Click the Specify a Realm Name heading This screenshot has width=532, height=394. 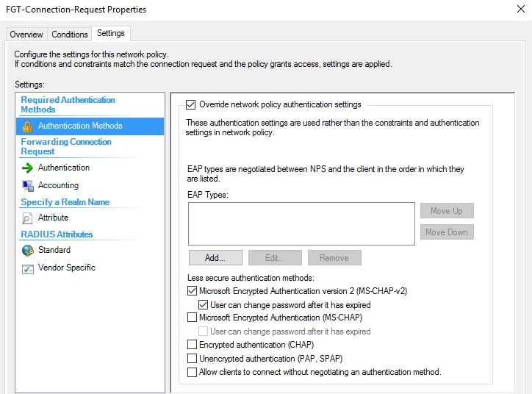pos(65,202)
